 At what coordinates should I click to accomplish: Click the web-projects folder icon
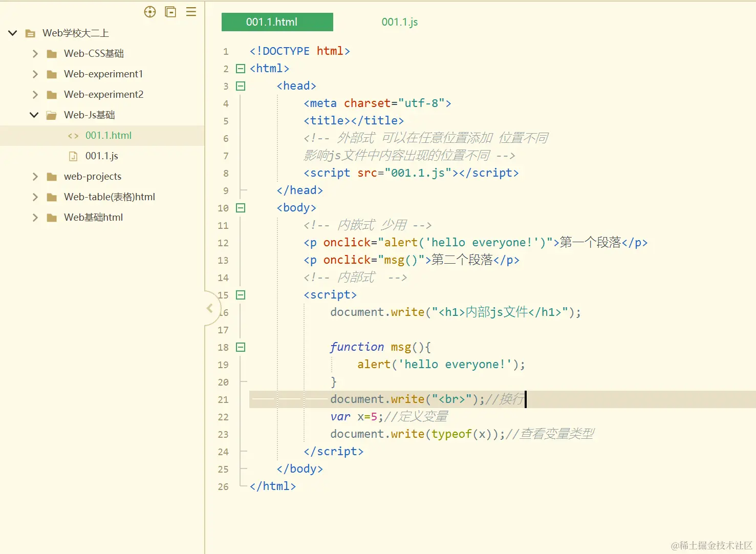pos(52,177)
